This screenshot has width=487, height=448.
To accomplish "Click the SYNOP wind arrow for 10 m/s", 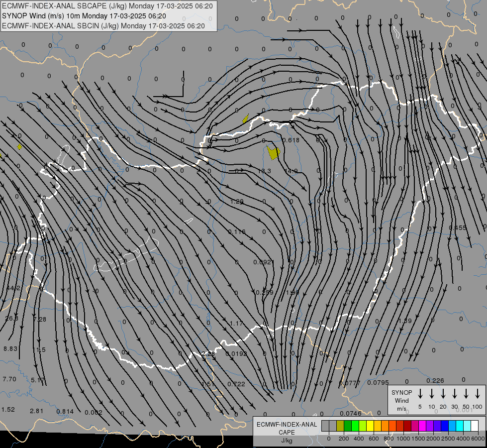I will point(431,393).
